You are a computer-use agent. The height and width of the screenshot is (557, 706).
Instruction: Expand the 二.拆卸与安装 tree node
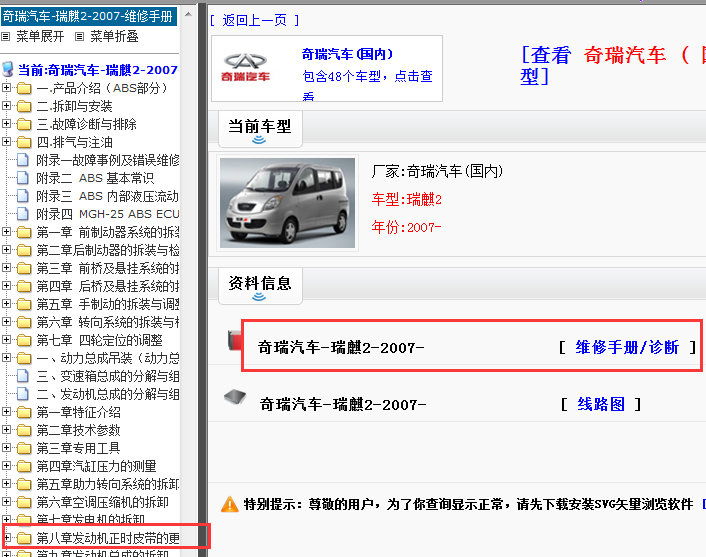(x=6, y=105)
